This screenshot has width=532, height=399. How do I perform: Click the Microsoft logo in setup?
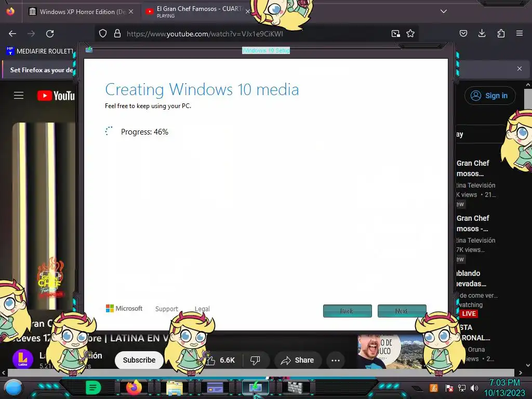tap(124, 309)
